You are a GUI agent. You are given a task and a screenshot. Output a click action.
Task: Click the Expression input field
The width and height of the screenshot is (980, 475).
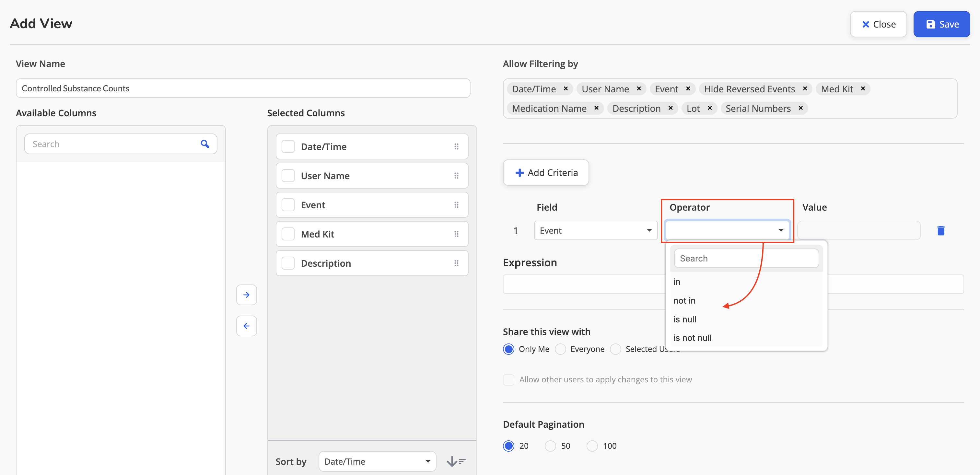[x=733, y=284]
